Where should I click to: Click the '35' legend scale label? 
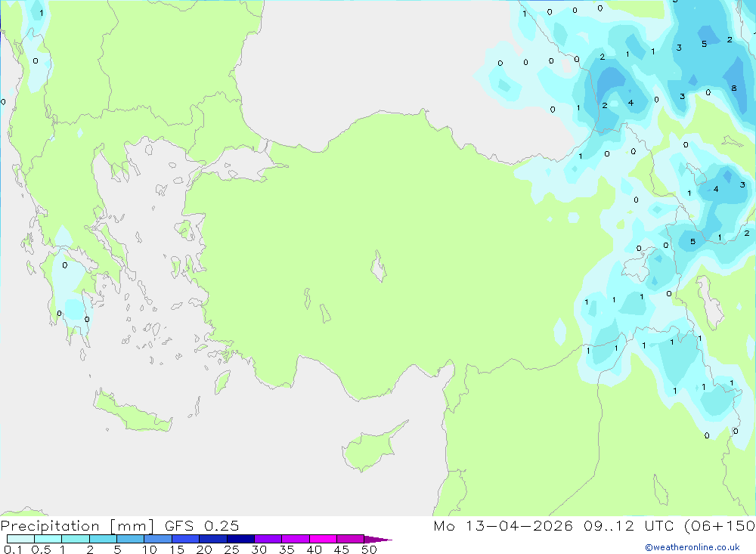287,549
